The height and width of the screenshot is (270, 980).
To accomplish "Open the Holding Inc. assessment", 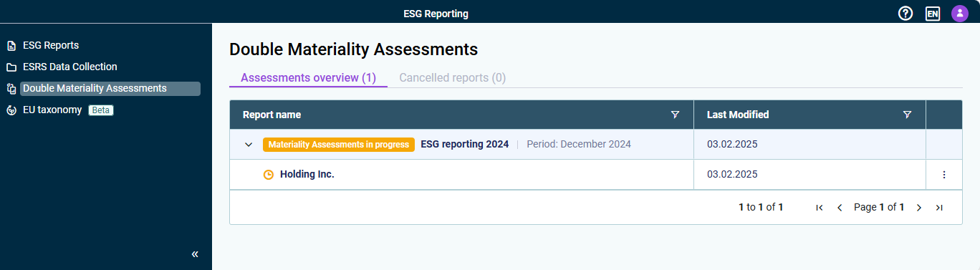I will point(307,174).
